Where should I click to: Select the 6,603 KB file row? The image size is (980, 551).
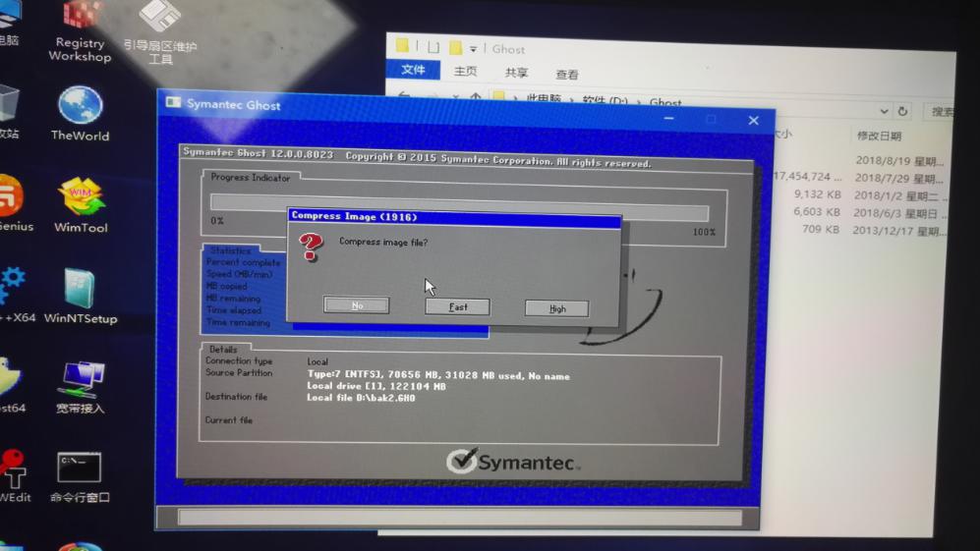coord(860,212)
